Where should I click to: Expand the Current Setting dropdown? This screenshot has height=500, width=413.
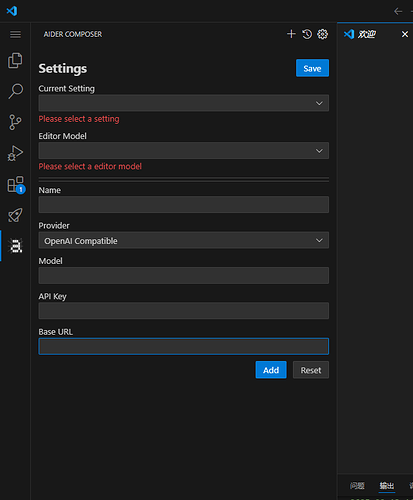[x=184, y=103]
